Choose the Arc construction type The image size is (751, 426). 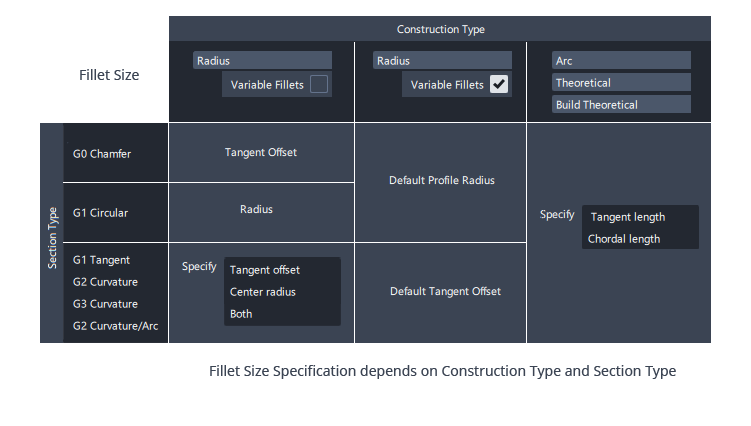pos(621,61)
